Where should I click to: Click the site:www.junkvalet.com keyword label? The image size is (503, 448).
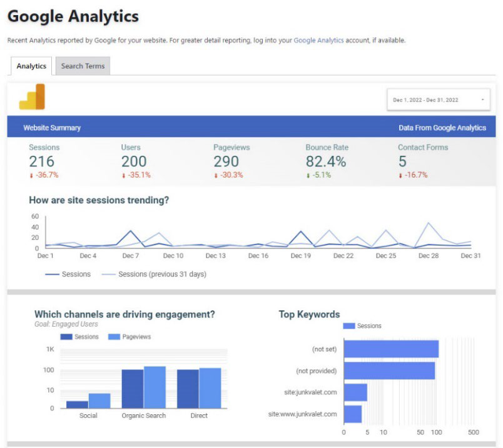[x=303, y=414]
